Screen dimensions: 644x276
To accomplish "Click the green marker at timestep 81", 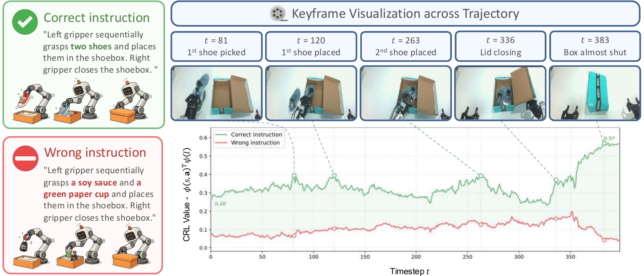I will pyautogui.click(x=294, y=175).
